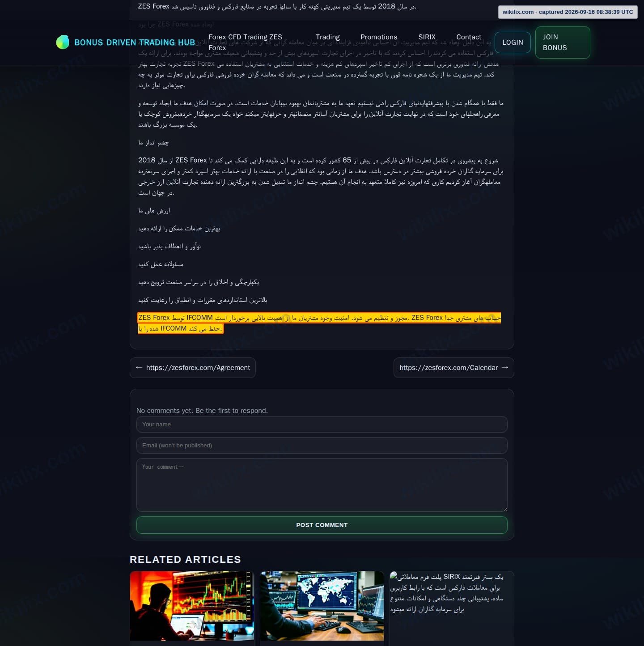Click the 'ارزش های ما' subheading
Image resolution: width=644 pixels, height=646 pixels.
tap(154, 211)
